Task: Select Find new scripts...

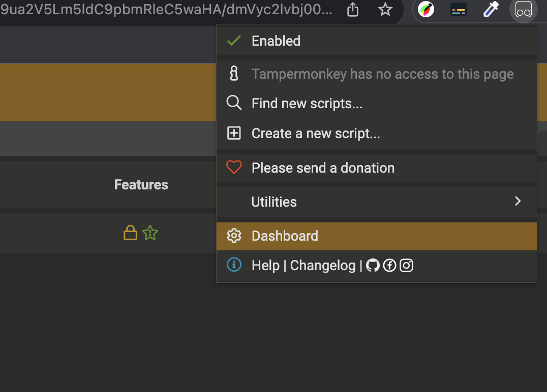Action: (376, 104)
